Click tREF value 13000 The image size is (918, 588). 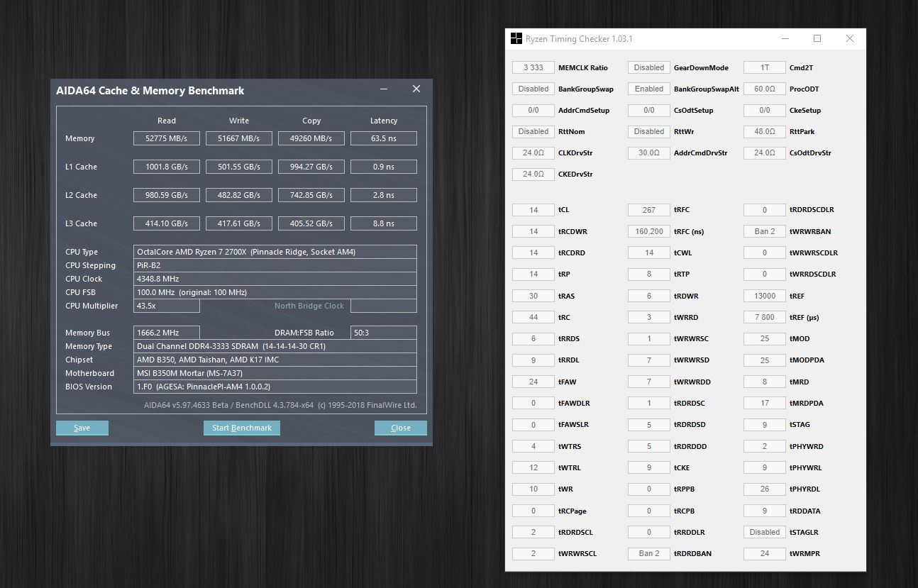pos(765,296)
